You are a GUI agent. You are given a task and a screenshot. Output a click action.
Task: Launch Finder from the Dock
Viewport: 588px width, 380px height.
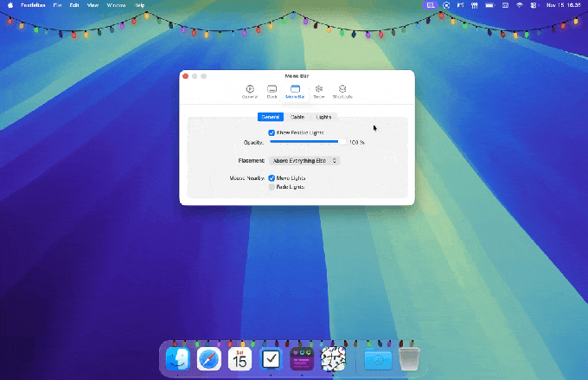[x=178, y=358]
